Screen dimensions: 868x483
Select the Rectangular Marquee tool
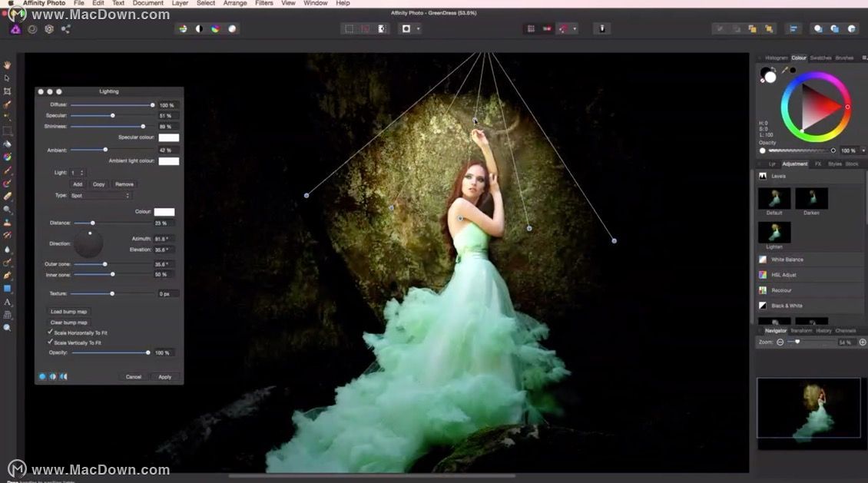(7, 131)
